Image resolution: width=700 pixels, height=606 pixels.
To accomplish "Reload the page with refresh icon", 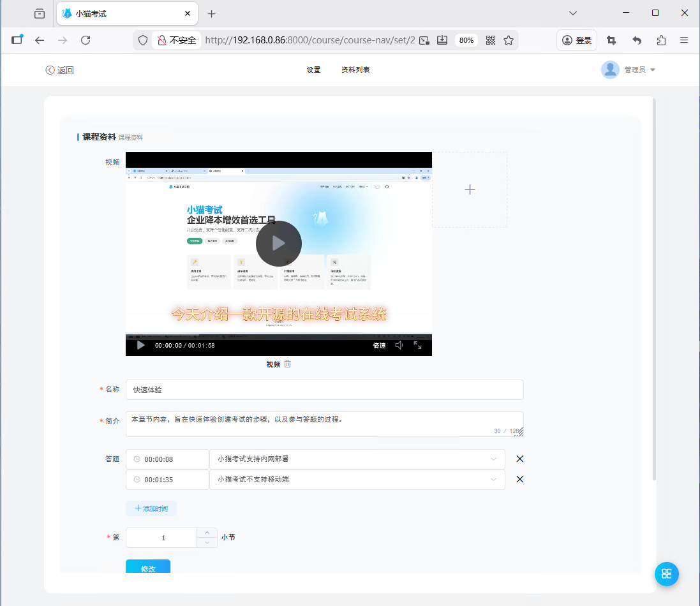I will 86,40.
